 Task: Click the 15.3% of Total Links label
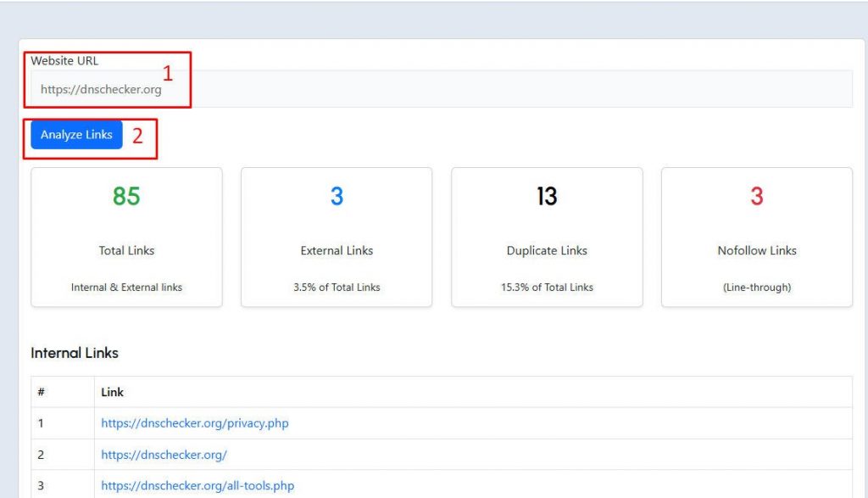(547, 287)
